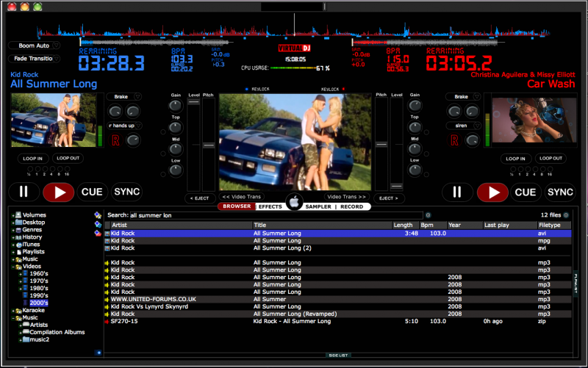588x368 pixels.
Task: Click the small blue icon below folder tree
Action: point(98,353)
